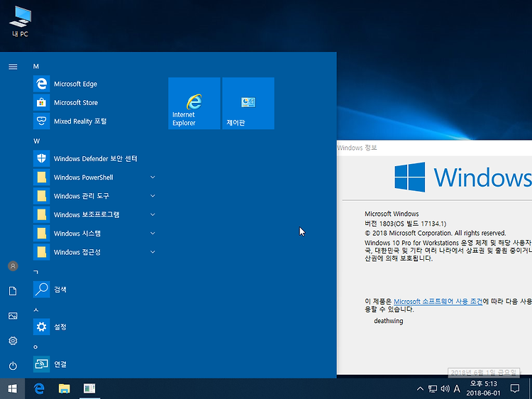Click the W letter group header
The width and height of the screenshot is (532, 399).
tap(36, 141)
